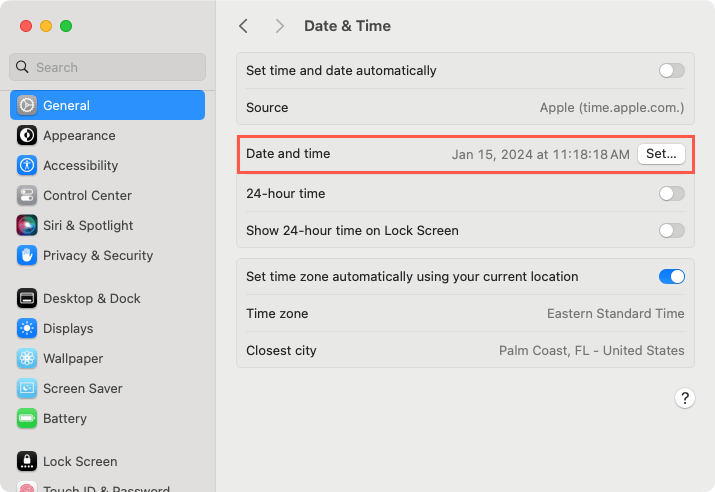Open the Displays settings icon

pos(27,328)
